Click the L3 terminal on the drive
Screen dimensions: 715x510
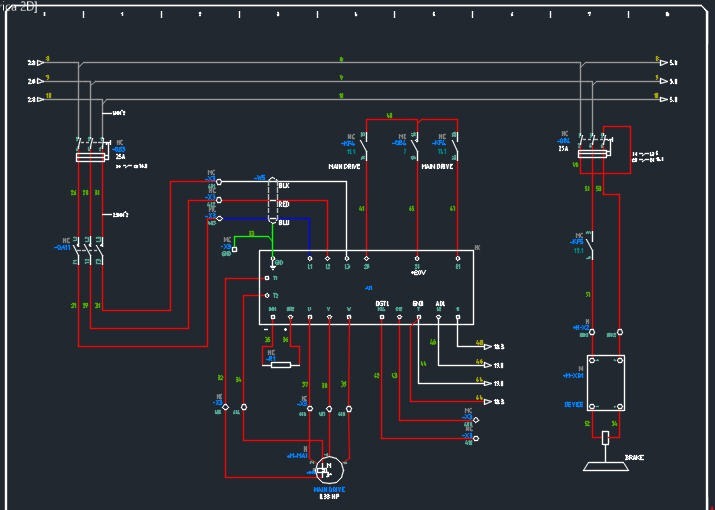click(347, 259)
